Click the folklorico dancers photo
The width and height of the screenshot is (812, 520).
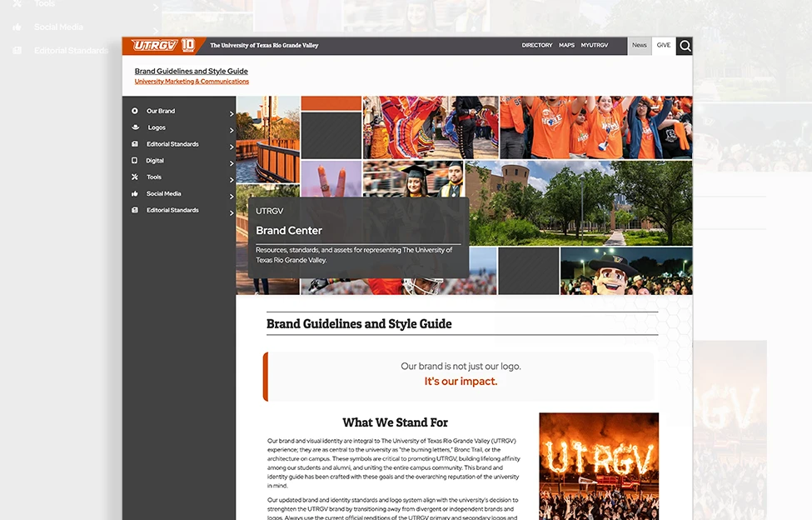click(x=431, y=127)
